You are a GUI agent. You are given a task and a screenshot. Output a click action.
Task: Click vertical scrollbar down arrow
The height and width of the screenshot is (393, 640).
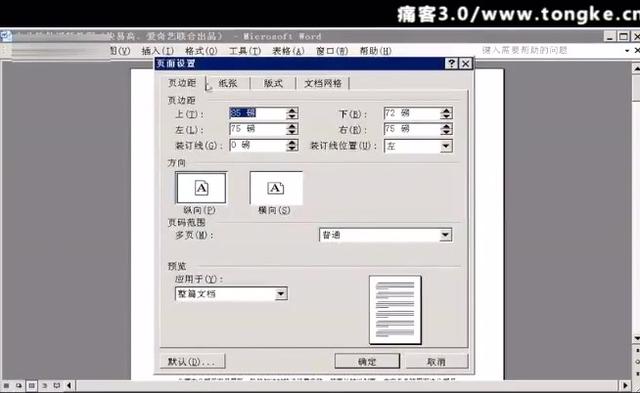[636, 339]
